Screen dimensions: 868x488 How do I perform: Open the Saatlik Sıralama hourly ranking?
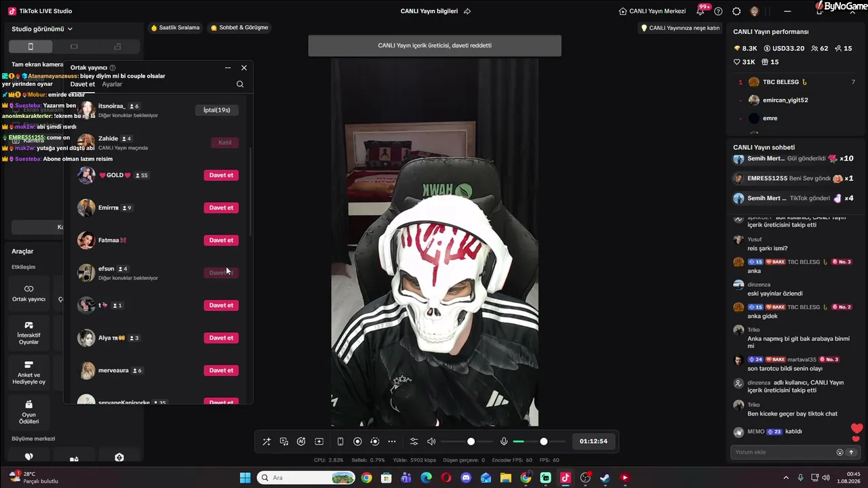[175, 28]
